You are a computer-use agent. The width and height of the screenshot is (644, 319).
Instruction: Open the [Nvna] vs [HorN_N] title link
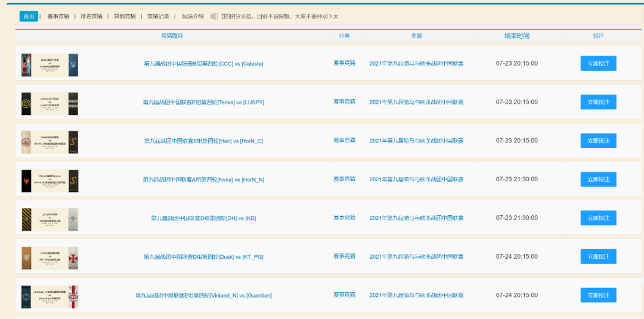[203, 179]
